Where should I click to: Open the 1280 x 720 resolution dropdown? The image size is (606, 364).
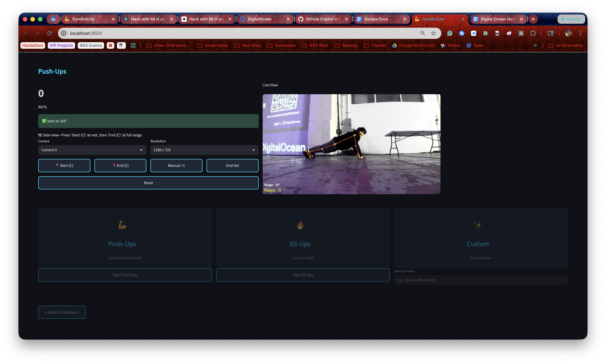204,150
